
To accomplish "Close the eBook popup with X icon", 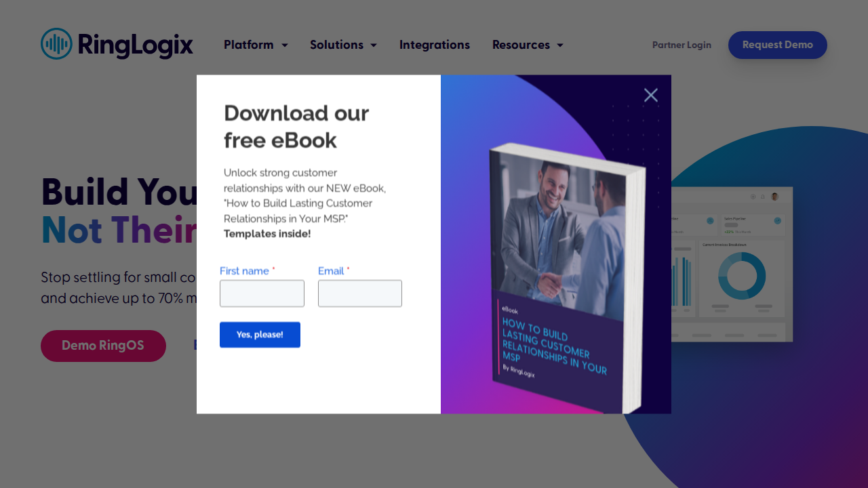I will pyautogui.click(x=651, y=96).
